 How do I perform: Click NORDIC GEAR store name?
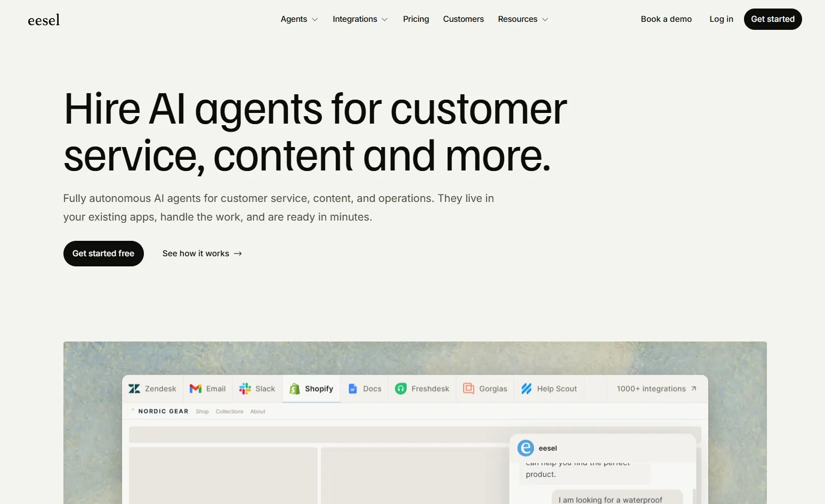tap(163, 411)
